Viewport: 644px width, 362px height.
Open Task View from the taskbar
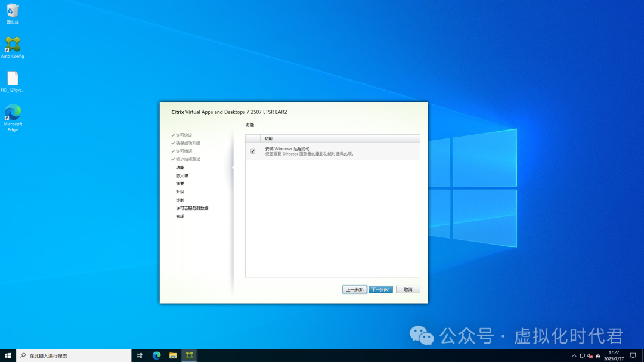click(139, 355)
